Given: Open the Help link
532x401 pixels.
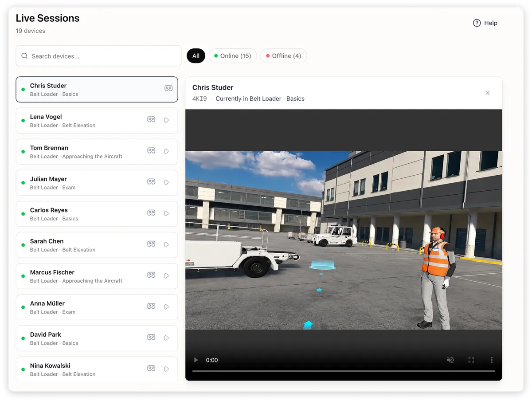Looking at the screenshot, I should (485, 23).
